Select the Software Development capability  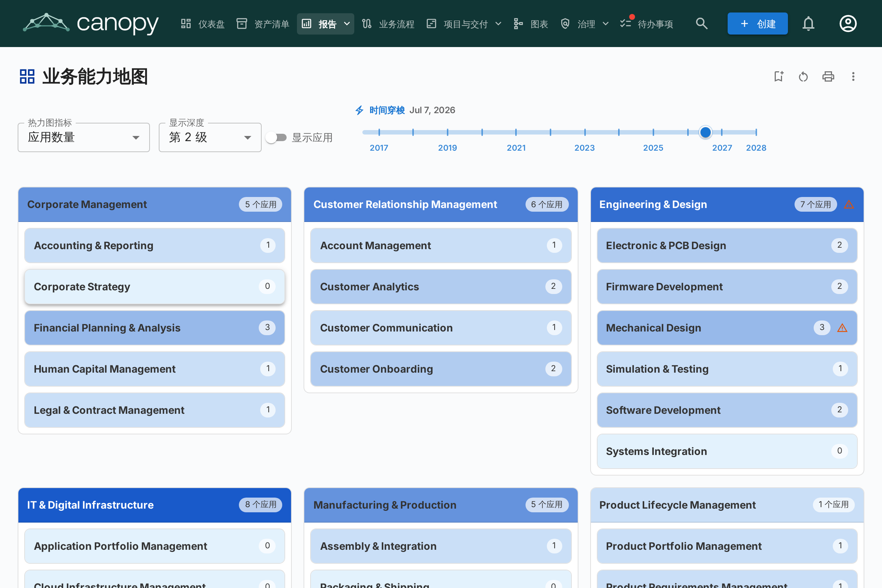[727, 410]
